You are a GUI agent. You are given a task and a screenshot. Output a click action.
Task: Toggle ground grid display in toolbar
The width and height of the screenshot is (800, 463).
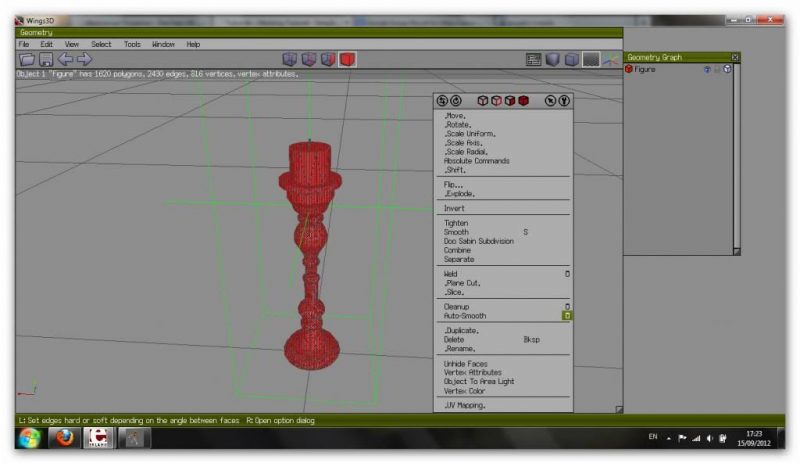[591, 60]
